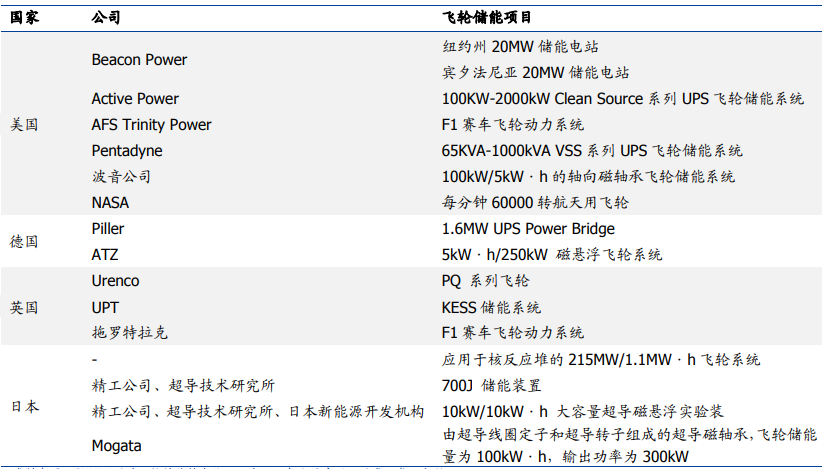Click the 拖罗特拉克 cell

[129, 333]
